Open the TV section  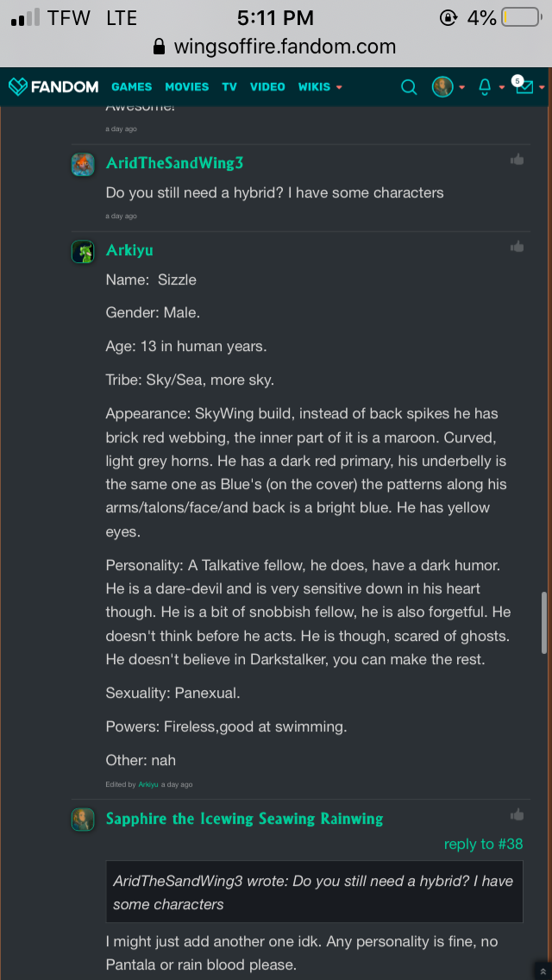[229, 87]
